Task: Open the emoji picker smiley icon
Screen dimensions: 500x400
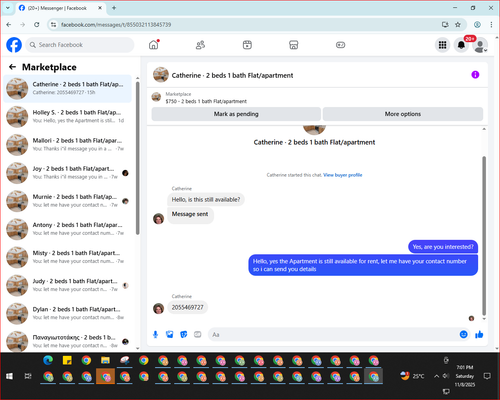Action: (x=463, y=334)
